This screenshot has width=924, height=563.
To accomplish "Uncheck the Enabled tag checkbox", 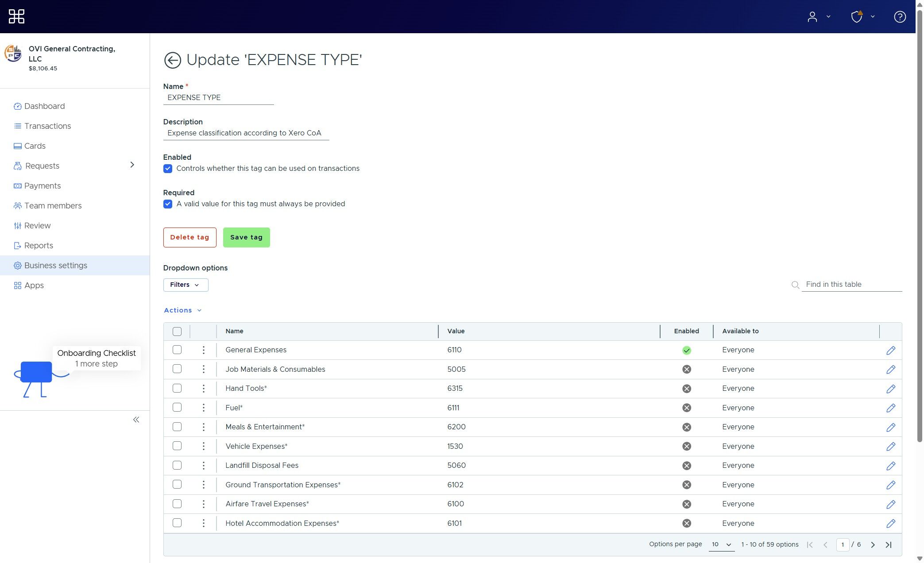I will point(168,169).
